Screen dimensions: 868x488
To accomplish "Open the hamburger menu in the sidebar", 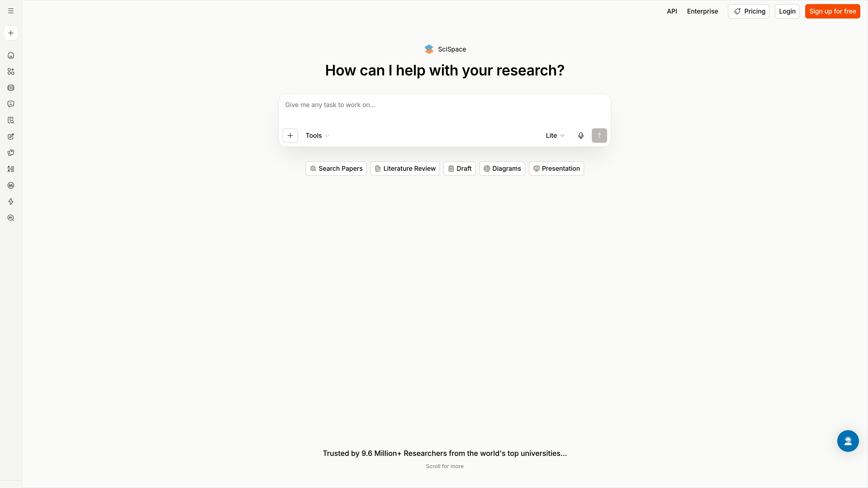I will coord(11,11).
